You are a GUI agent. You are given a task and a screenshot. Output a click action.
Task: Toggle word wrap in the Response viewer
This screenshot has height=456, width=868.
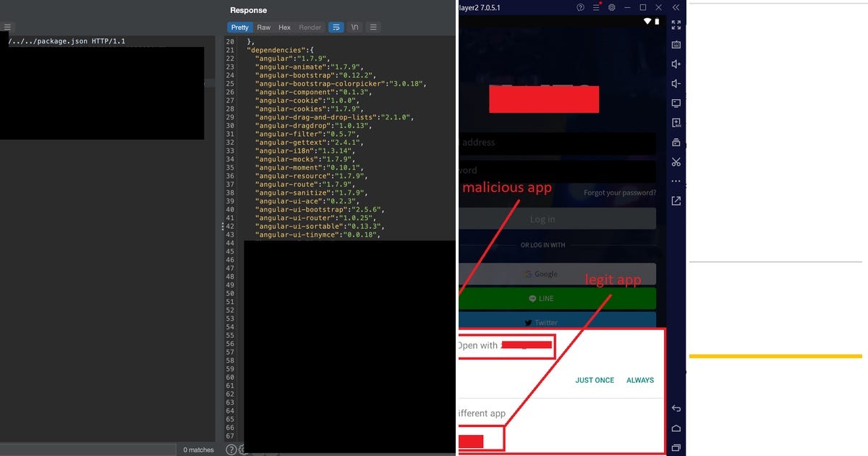[x=336, y=27]
